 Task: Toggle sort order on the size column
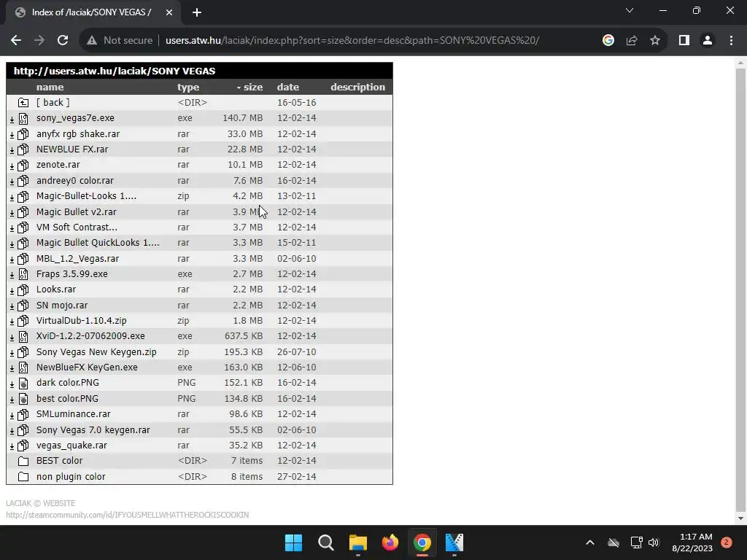[249, 87]
